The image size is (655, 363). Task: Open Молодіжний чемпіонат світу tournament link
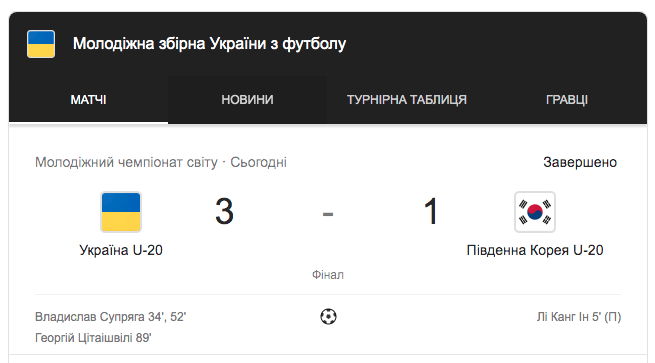[x=126, y=162]
